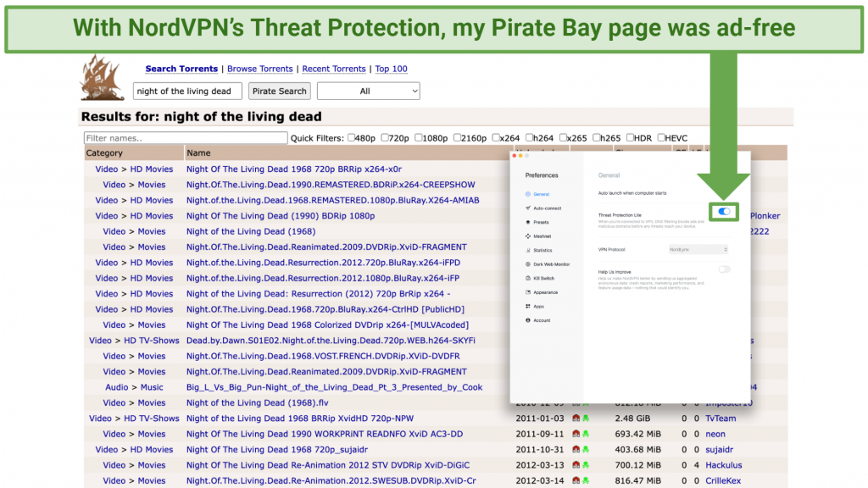Click the Filter names input field
Image resolution: width=868 pixels, height=488 pixels.
point(185,137)
